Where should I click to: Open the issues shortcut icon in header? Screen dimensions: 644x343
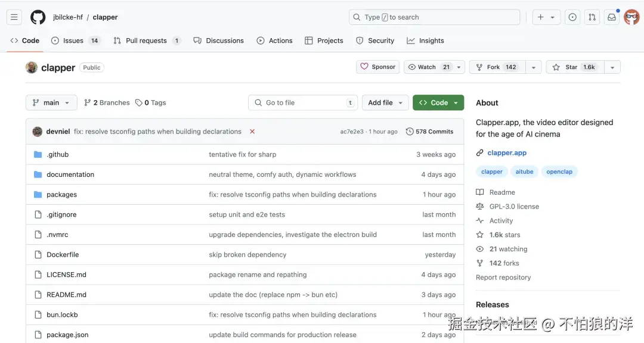coord(572,17)
